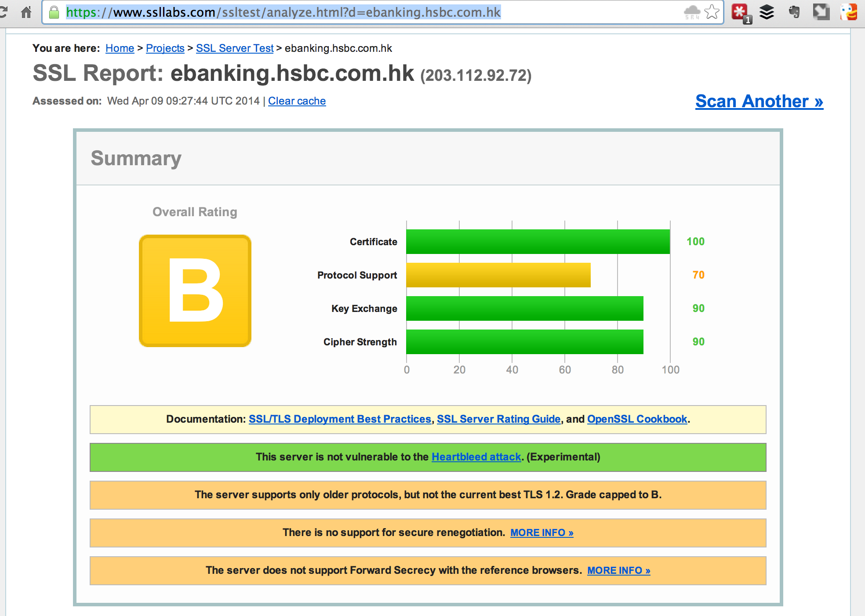Viewport: 865px width, 616px height.
Task: Reload the page with the refresh icon
Action: coord(4,12)
